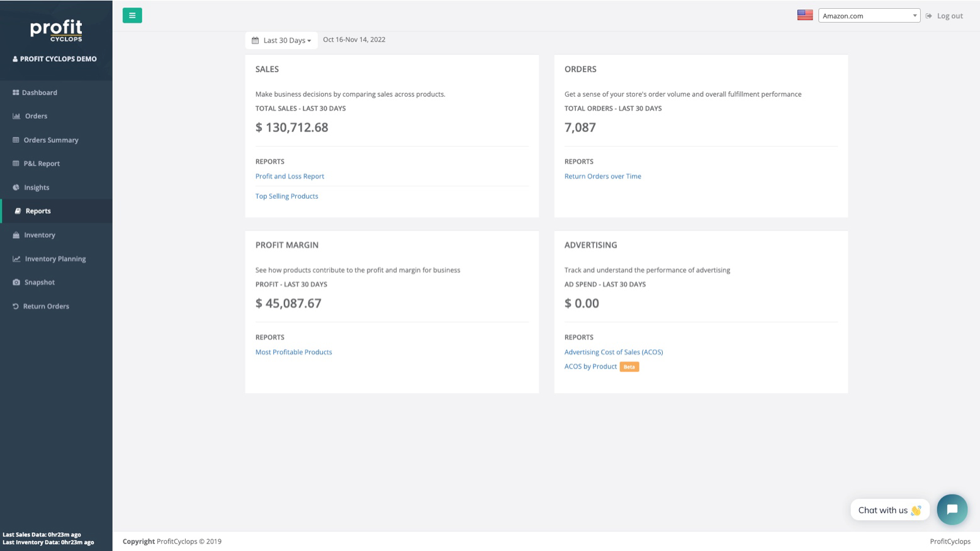
Task: Open the Last 30 Days date dropdown
Action: tap(281, 40)
